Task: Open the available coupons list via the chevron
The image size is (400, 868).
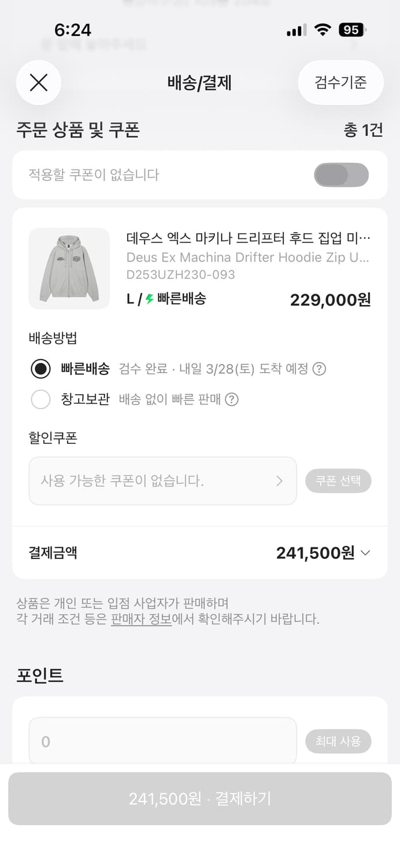Action: pyautogui.click(x=279, y=481)
